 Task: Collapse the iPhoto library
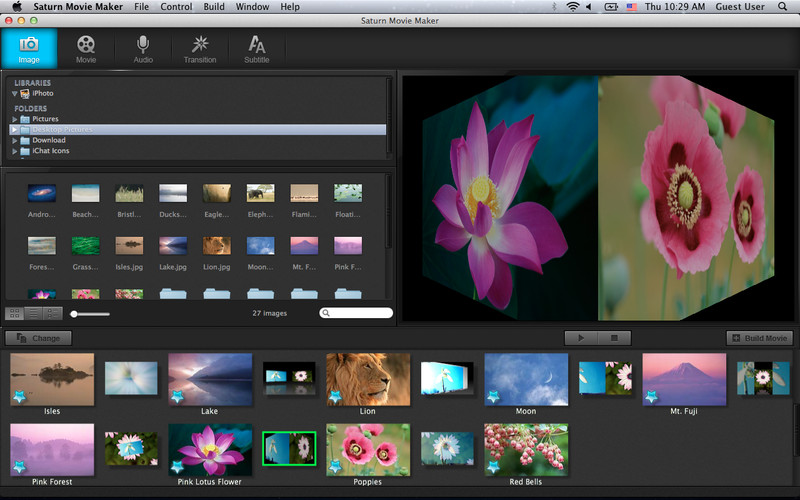click(x=14, y=93)
